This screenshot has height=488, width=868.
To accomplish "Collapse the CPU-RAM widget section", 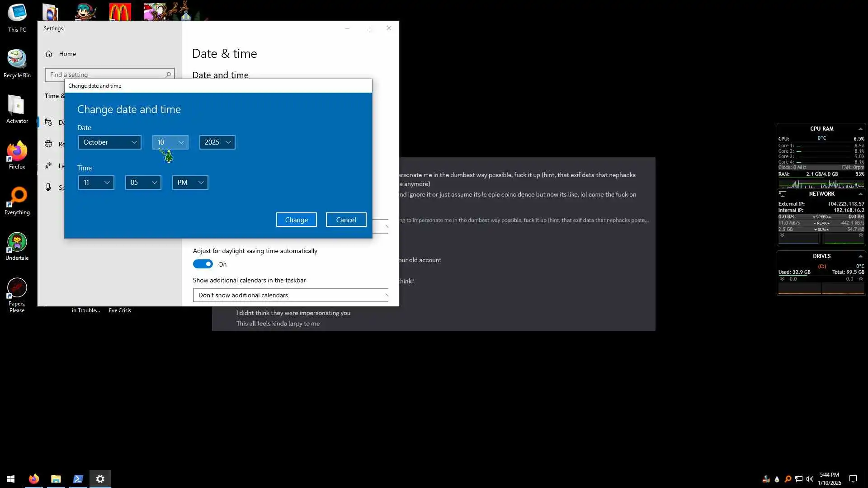I will coord(860,129).
